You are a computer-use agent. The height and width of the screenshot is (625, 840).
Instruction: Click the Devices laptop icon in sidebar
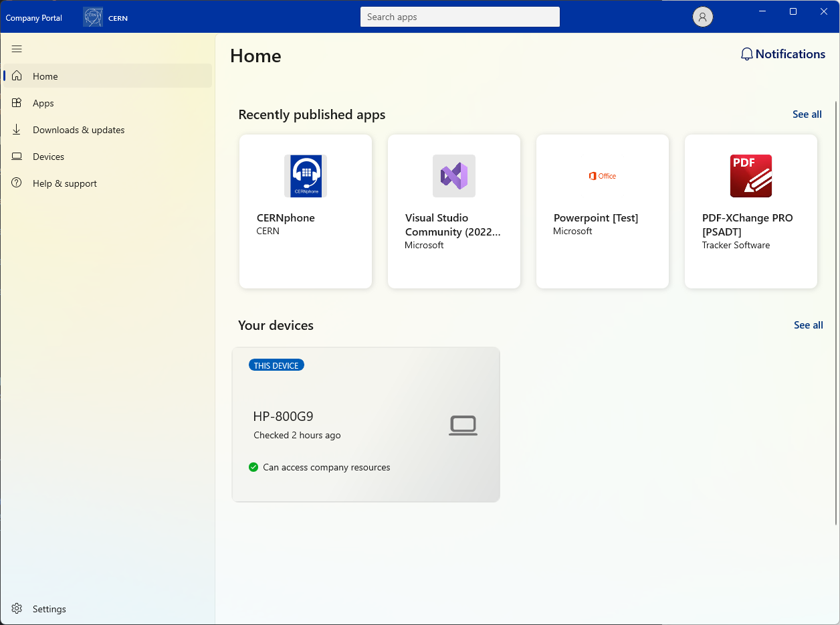pos(17,157)
